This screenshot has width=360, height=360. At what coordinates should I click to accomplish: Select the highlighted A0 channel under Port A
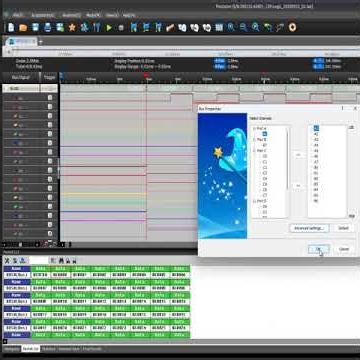[265, 134]
